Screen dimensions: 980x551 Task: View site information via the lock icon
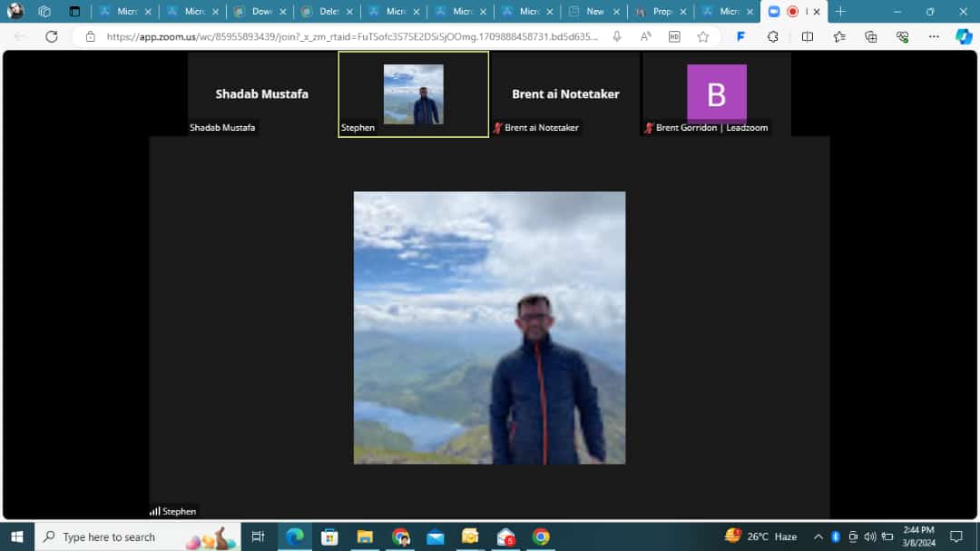point(91,37)
